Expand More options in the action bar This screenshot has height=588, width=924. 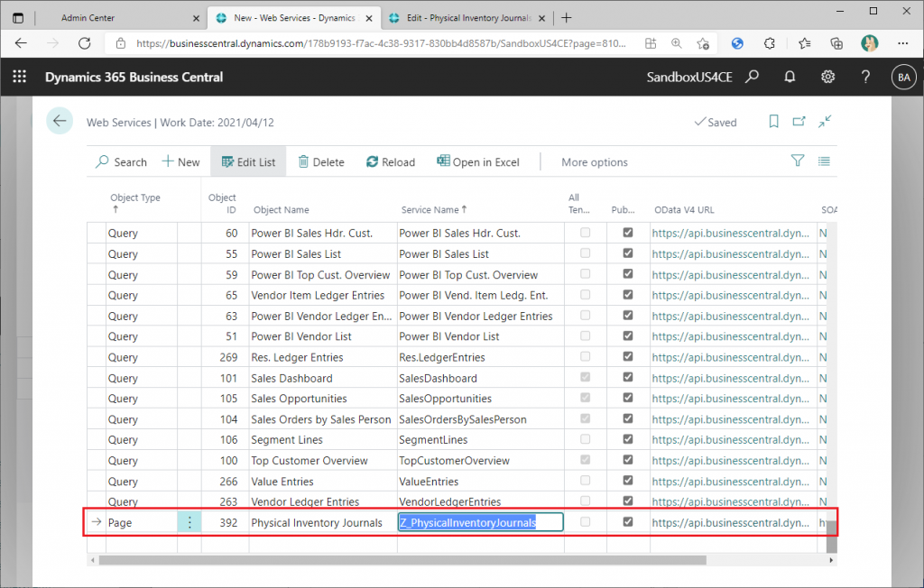point(594,162)
